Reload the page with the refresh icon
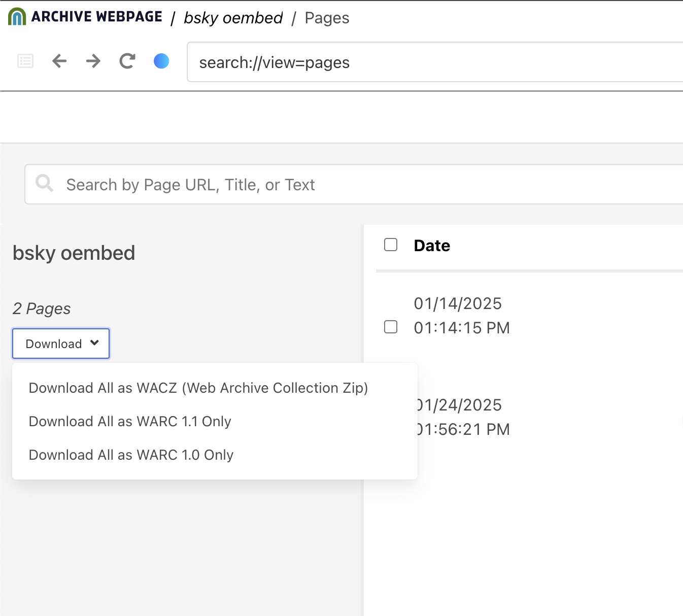This screenshot has width=683, height=616. click(127, 61)
